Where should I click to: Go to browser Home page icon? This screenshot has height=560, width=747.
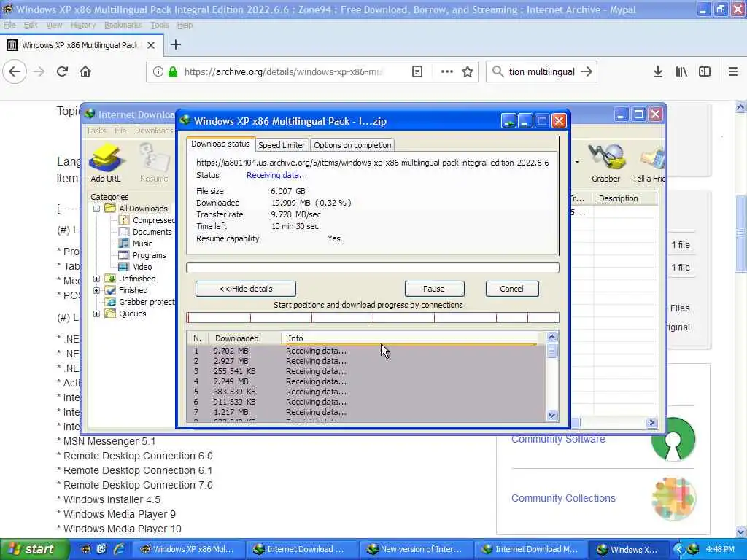pyautogui.click(x=85, y=72)
